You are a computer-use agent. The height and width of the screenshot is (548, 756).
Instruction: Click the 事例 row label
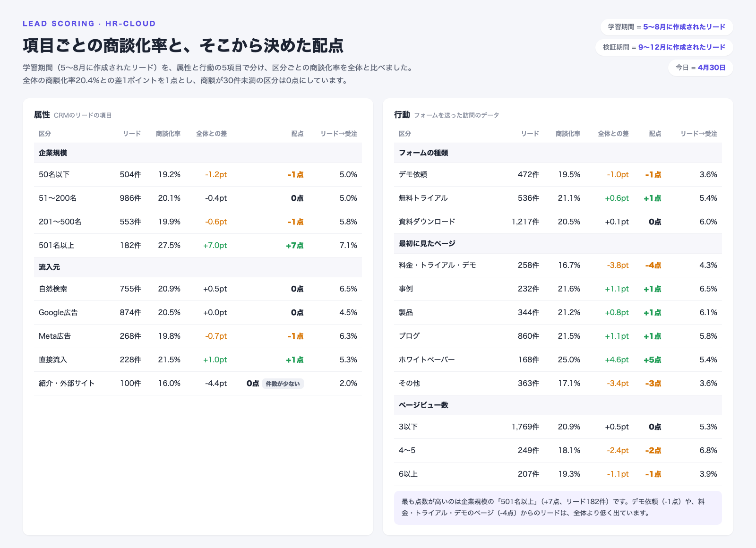click(406, 289)
